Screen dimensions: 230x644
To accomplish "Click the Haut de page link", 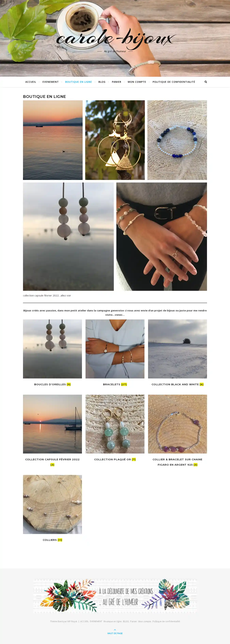I will point(115,633).
